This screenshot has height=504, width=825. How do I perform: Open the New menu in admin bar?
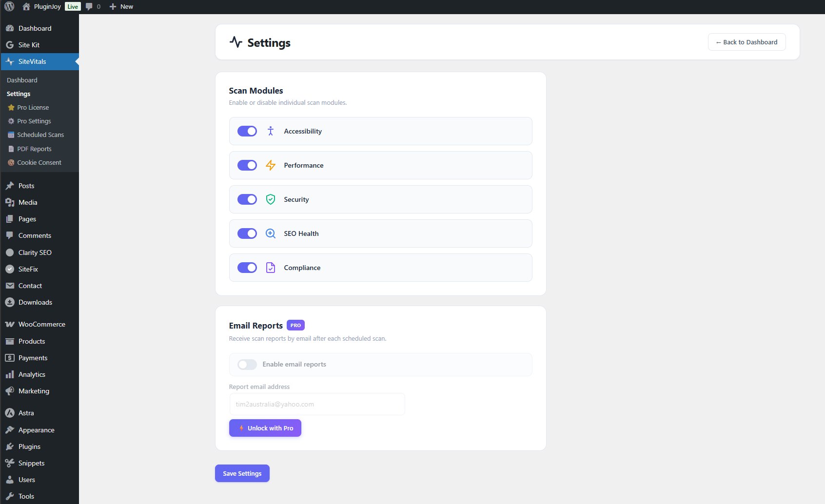(121, 6)
